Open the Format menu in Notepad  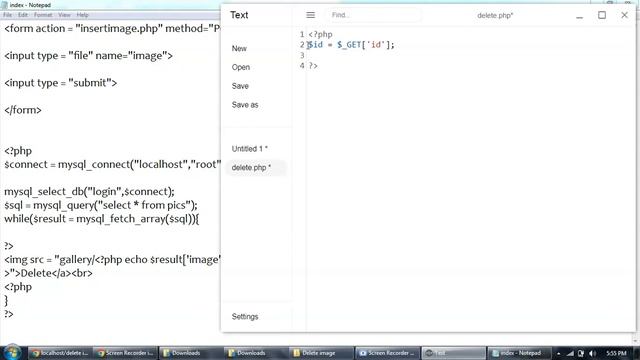43,15
